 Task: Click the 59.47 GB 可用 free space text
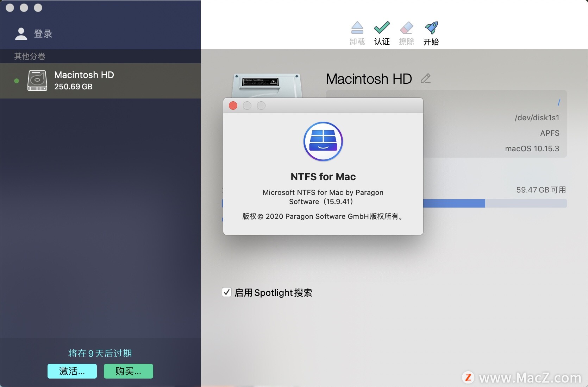coord(541,190)
